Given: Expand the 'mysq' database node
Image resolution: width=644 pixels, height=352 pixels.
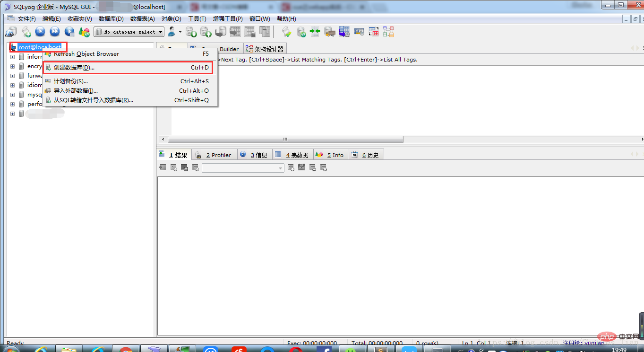Looking at the screenshot, I should click(12, 95).
